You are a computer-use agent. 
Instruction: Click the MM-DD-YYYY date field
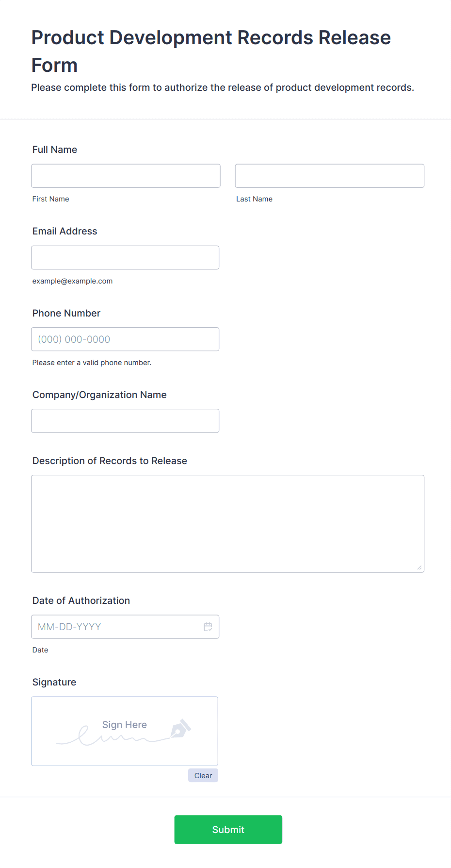(x=125, y=627)
